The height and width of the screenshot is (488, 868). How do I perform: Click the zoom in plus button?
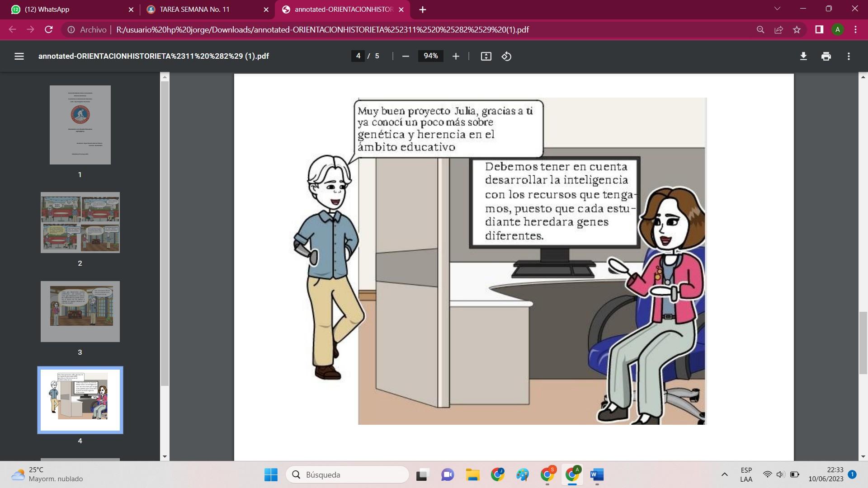456,56
